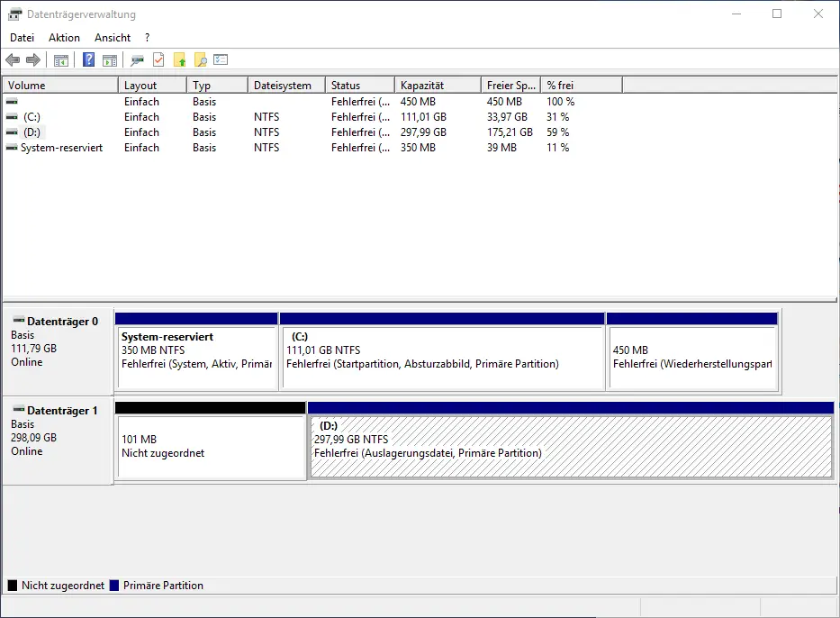This screenshot has height=618, width=840.
Task: Click the Forward arrow in the toolbar
Action: (33, 60)
